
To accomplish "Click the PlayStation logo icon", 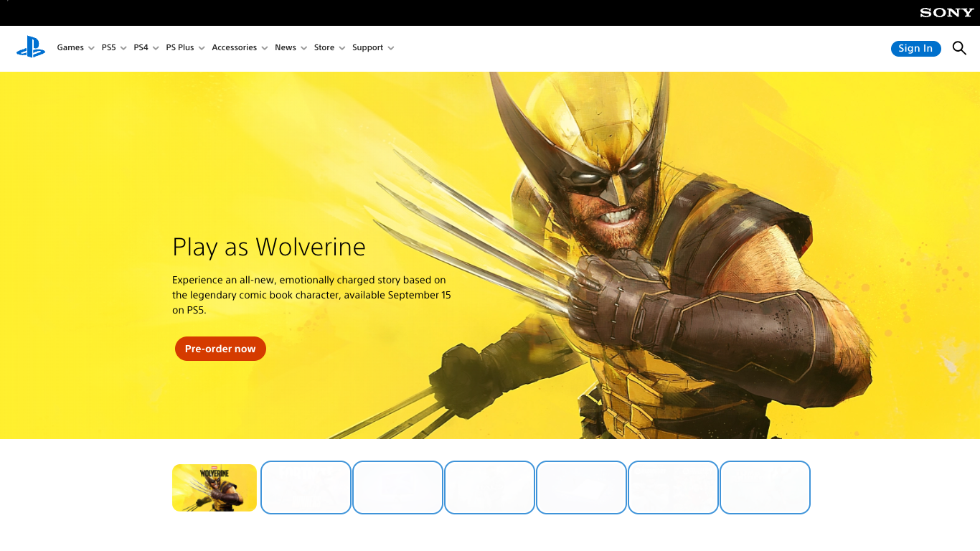I will point(31,47).
